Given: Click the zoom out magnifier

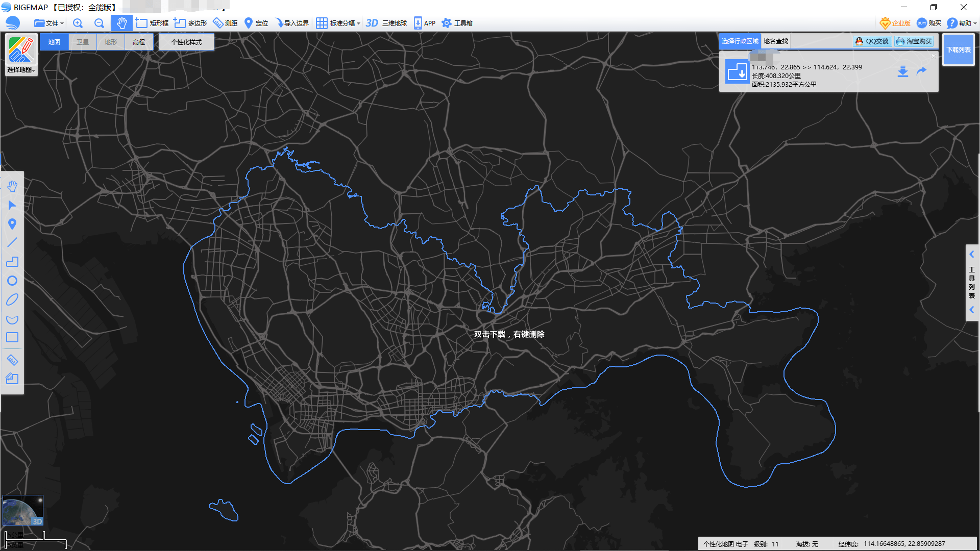Looking at the screenshot, I should point(99,23).
